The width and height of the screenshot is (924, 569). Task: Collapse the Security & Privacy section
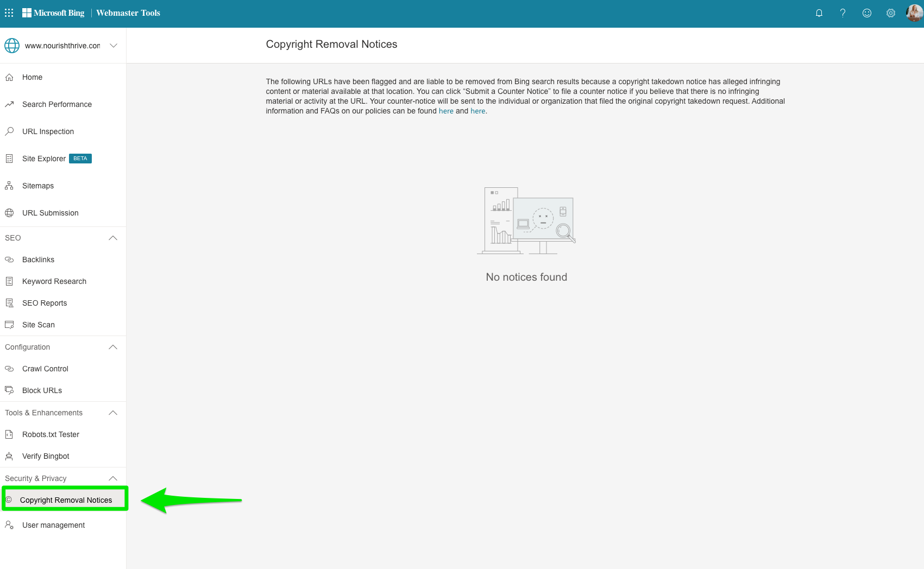(112, 478)
